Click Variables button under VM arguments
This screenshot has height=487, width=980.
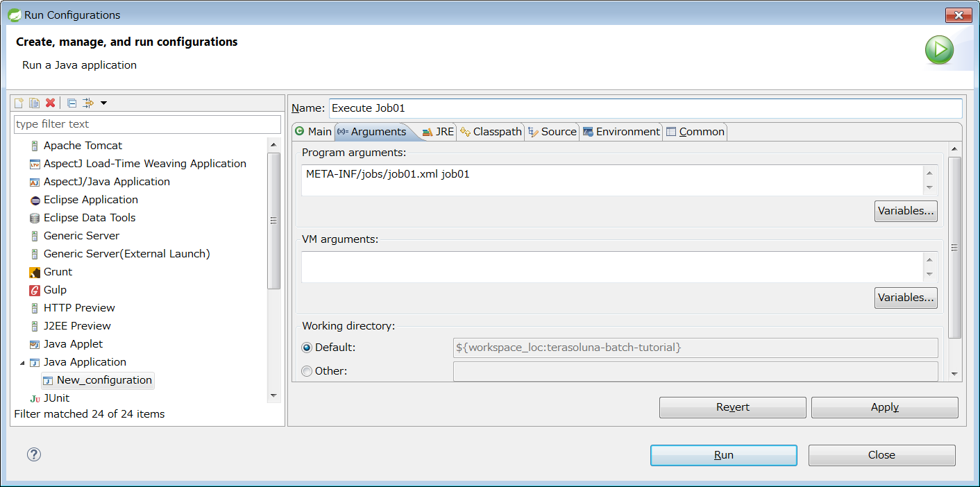click(x=906, y=298)
